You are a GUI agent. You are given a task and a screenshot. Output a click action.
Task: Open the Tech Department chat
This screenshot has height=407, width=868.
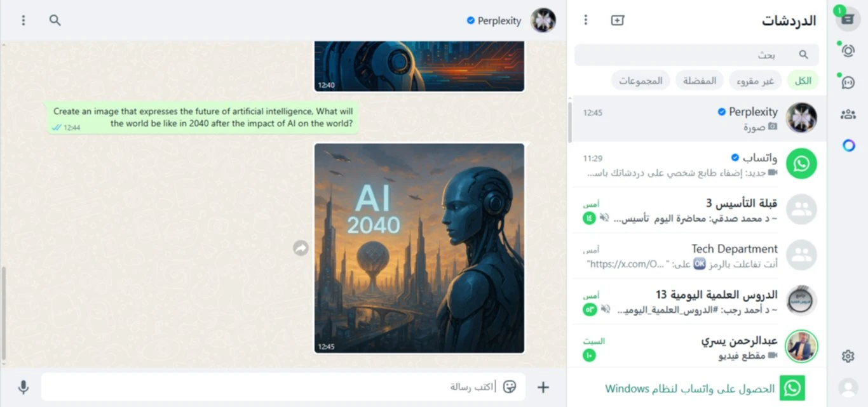[x=696, y=256]
